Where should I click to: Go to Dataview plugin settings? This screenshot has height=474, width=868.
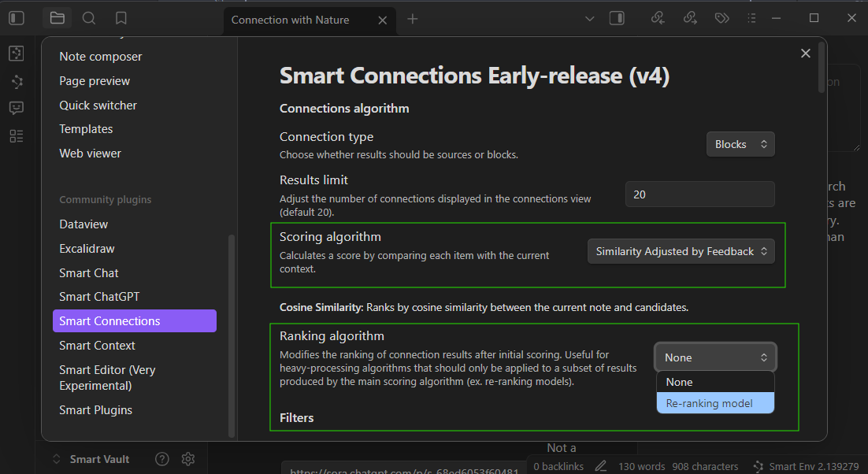[x=83, y=224]
